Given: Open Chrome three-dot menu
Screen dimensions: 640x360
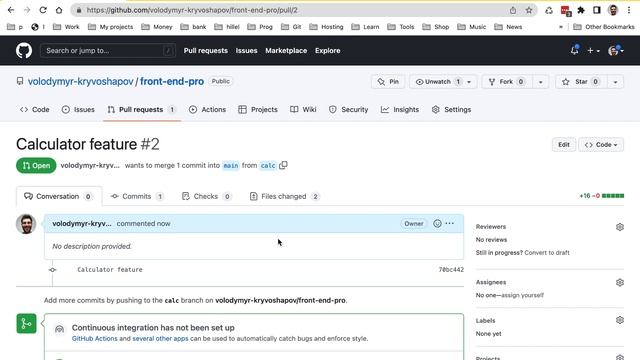Looking at the screenshot, I should [x=629, y=10].
